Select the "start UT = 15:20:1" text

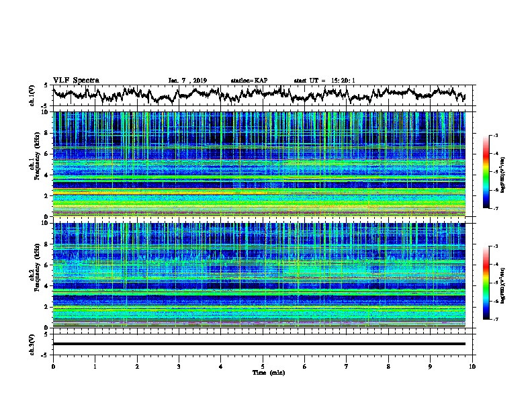[x=324, y=81]
